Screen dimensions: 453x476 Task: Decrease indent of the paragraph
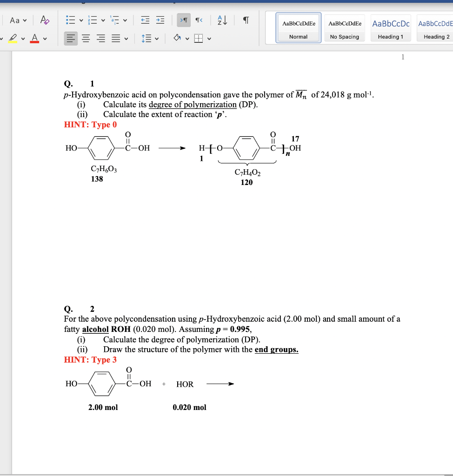[145, 20]
